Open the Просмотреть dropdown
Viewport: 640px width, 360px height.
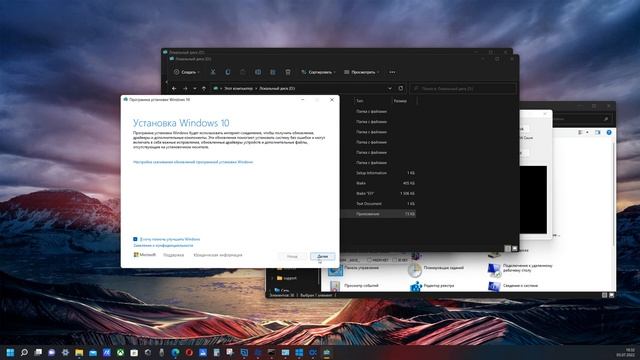pyautogui.click(x=362, y=72)
